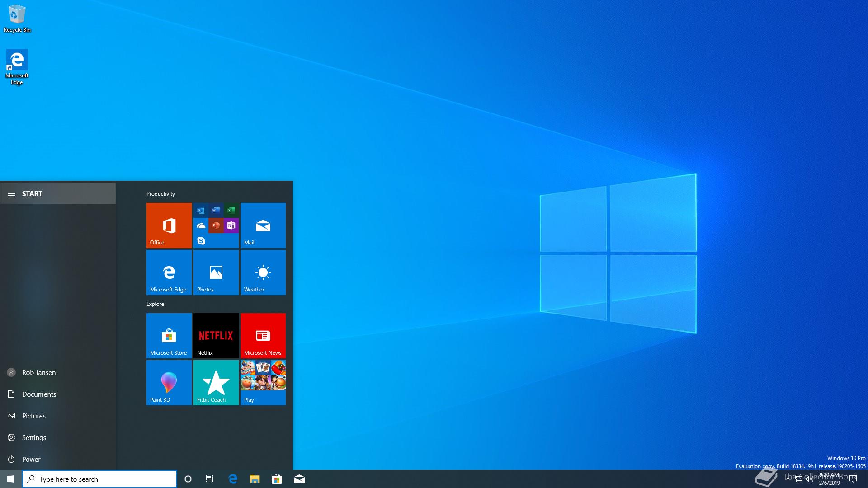The height and width of the screenshot is (488, 868).
Task: Open the Action Center notifications
Action: point(853,479)
